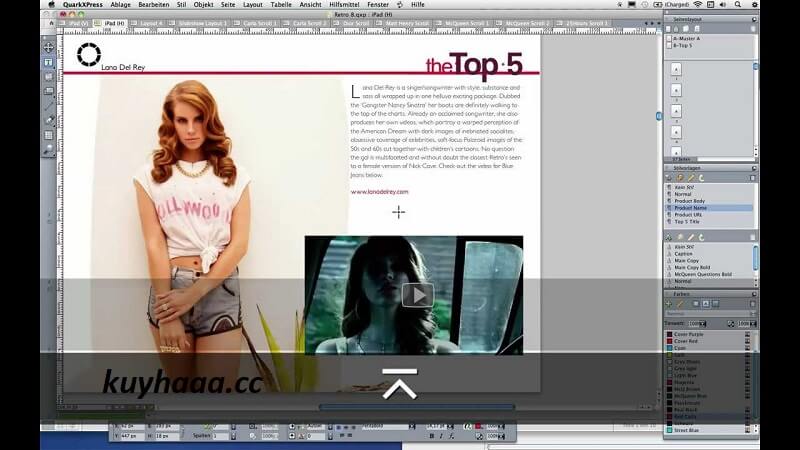
Task: Click the Apple menu logo
Action: pos(52,5)
